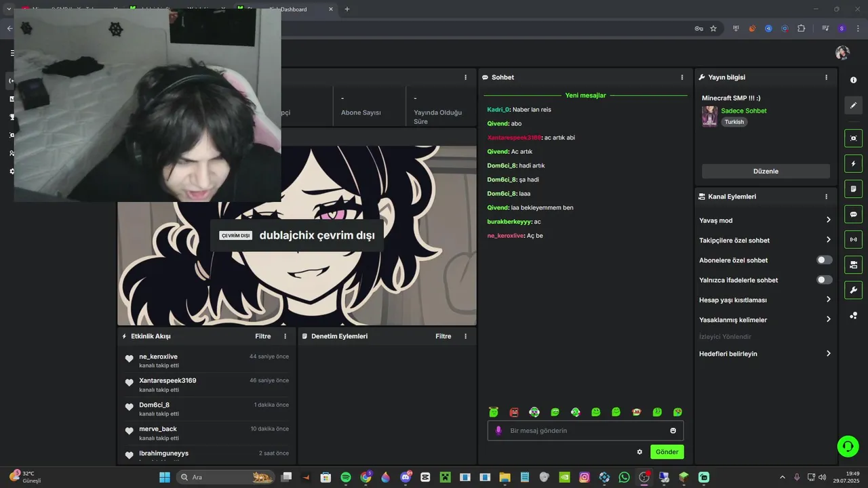
Task: Open the Sohbet panel three-dot menu
Action: point(682,77)
